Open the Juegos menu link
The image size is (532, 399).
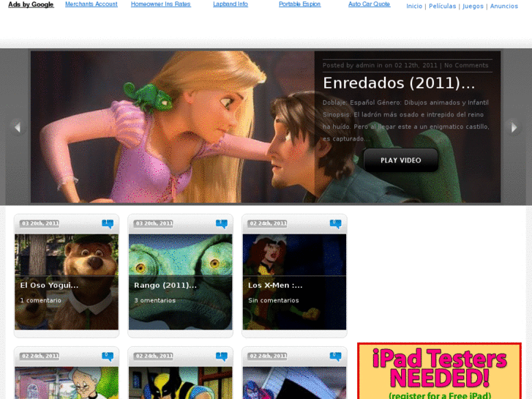pos(473,6)
